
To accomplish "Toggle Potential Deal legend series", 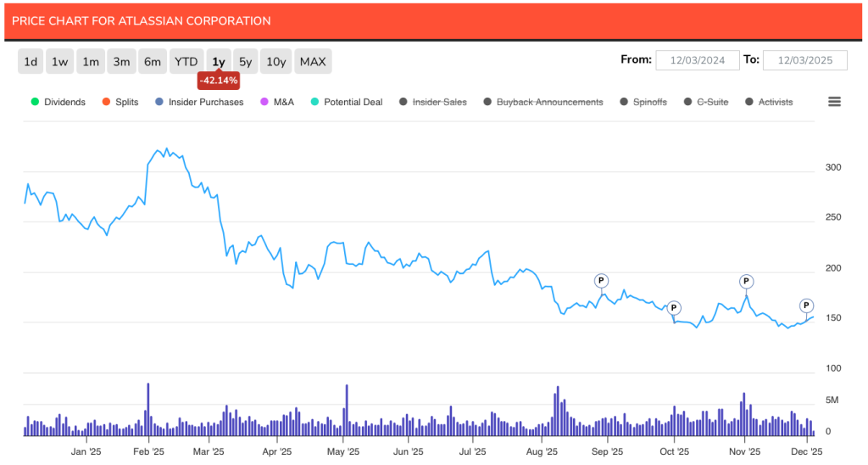I will point(347,102).
